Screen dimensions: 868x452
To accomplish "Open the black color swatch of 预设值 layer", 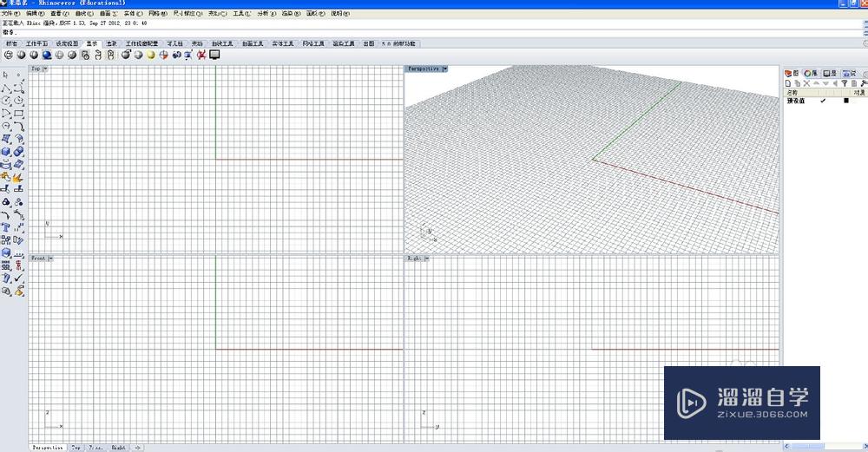I will (845, 101).
